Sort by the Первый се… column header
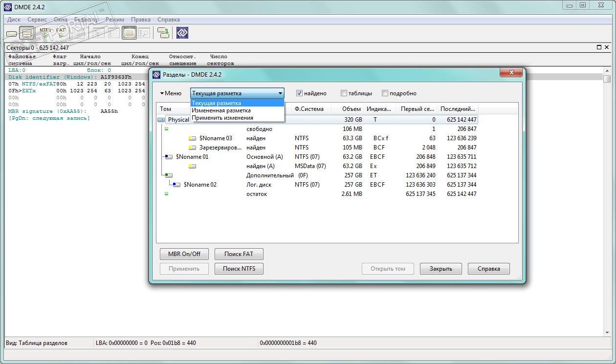This screenshot has height=364, width=616. [x=416, y=109]
